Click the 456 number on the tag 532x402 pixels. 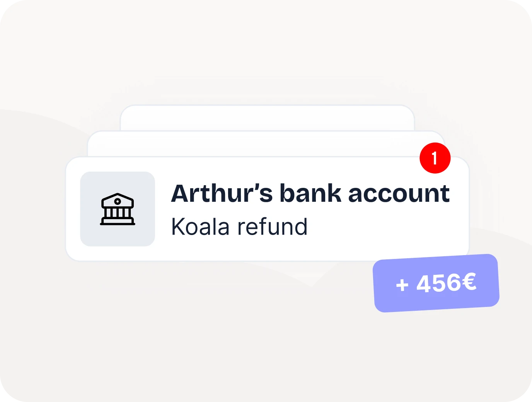tap(439, 283)
